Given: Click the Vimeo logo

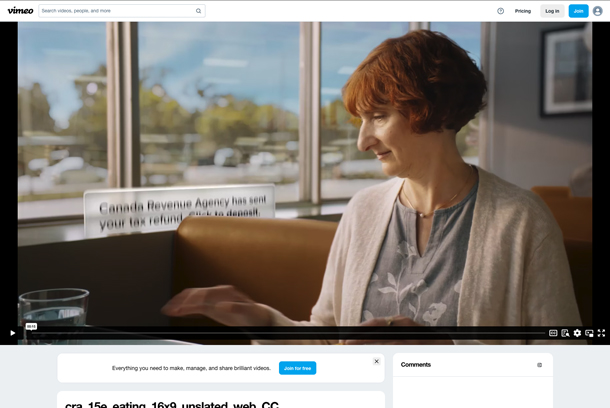Looking at the screenshot, I should pyautogui.click(x=20, y=11).
